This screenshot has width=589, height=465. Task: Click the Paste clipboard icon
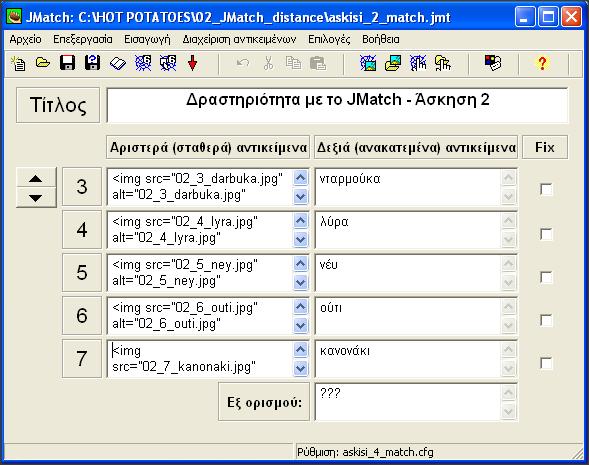(x=318, y=63)
